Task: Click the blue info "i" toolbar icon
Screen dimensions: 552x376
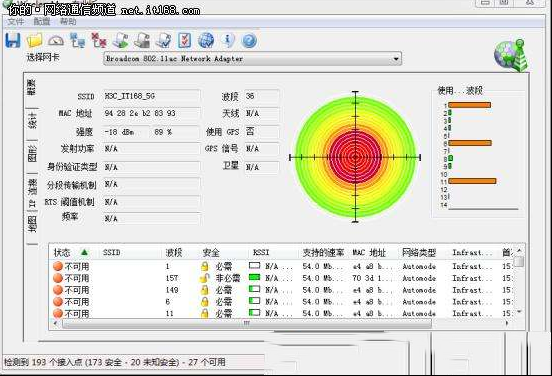Action: tap(228, 40)
